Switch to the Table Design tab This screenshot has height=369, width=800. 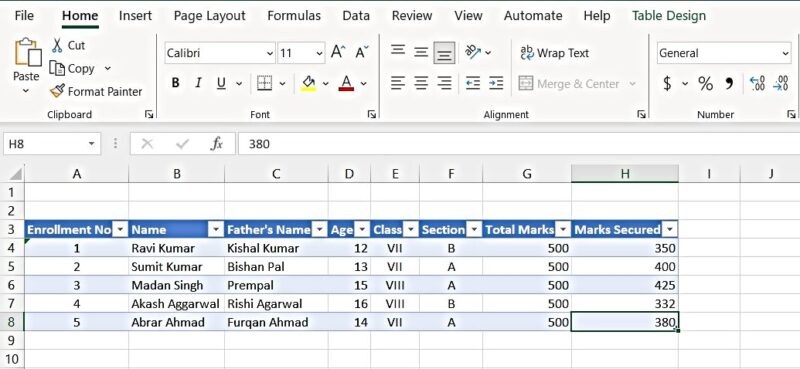click(669, 16)
